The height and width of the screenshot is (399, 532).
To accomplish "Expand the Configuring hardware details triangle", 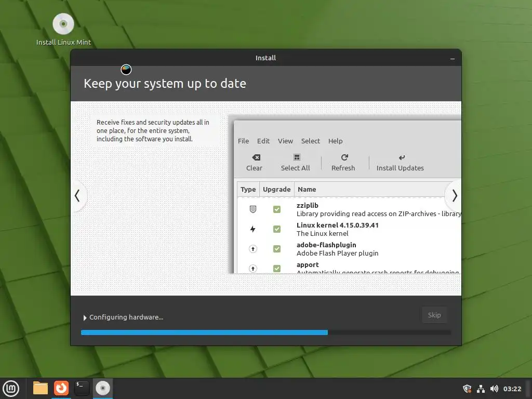I will coord(85,317).
